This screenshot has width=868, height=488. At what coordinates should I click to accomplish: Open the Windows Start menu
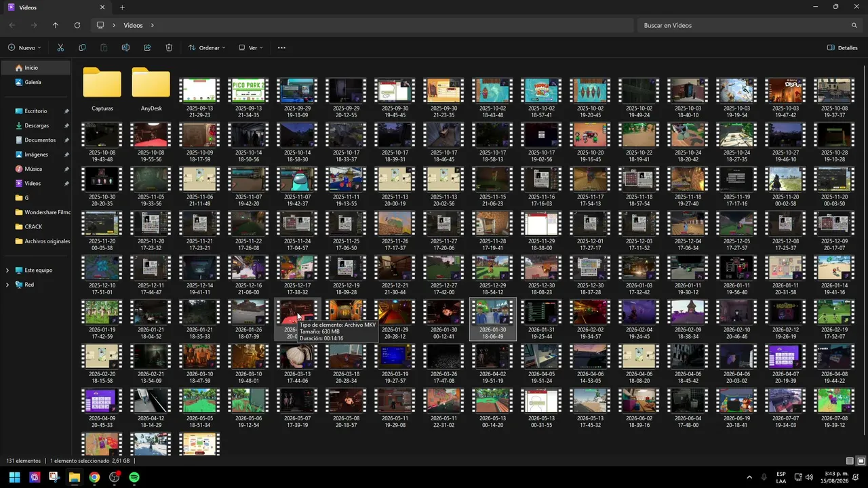coord(14,477)
